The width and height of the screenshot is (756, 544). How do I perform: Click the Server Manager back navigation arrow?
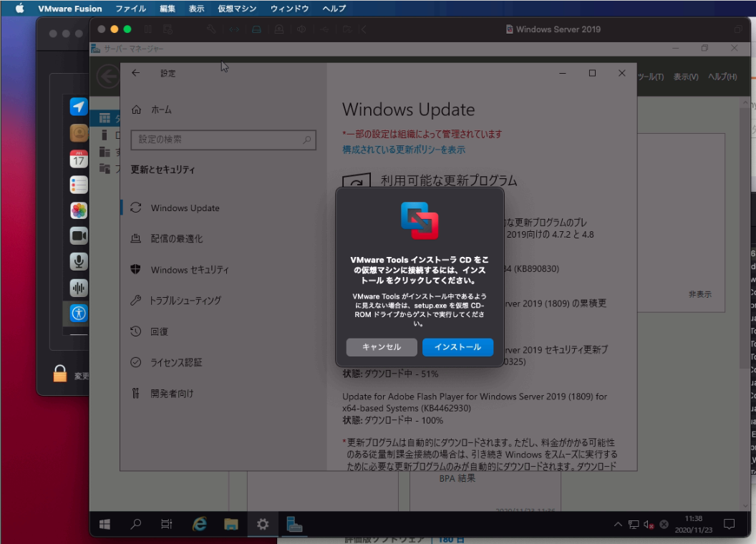(x=108, y=76)
